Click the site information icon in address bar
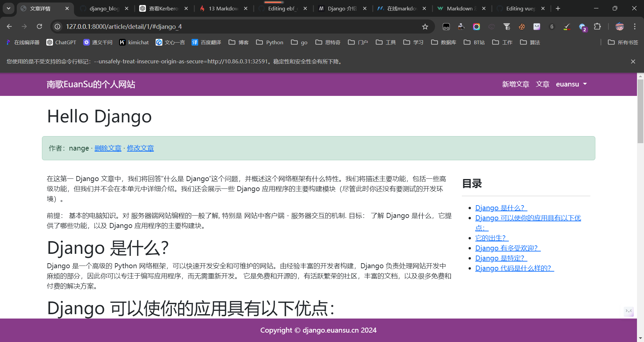This screenshot has width=644, height=342. click(x=58, y=26)
